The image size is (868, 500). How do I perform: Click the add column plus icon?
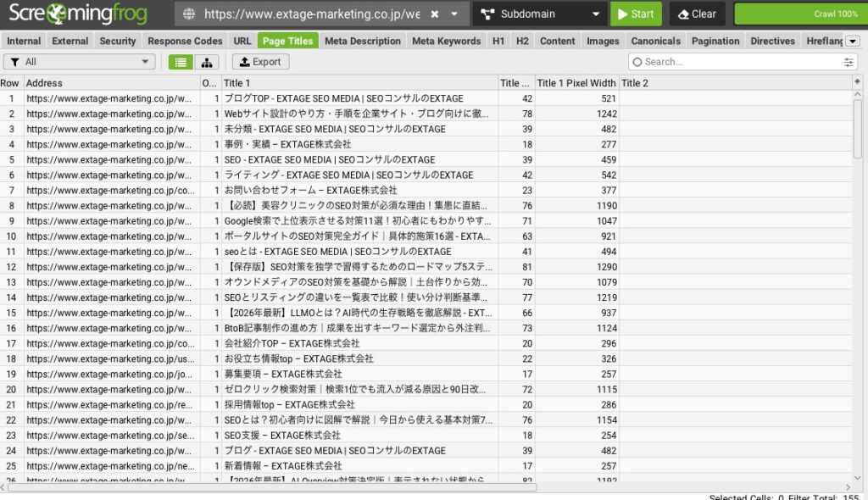[x=858, y=82]
